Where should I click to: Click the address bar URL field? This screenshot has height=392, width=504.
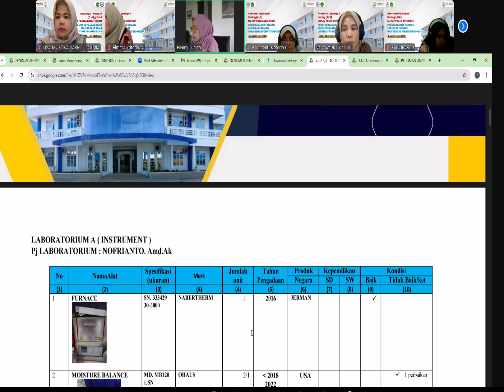(x=247, y=75)
